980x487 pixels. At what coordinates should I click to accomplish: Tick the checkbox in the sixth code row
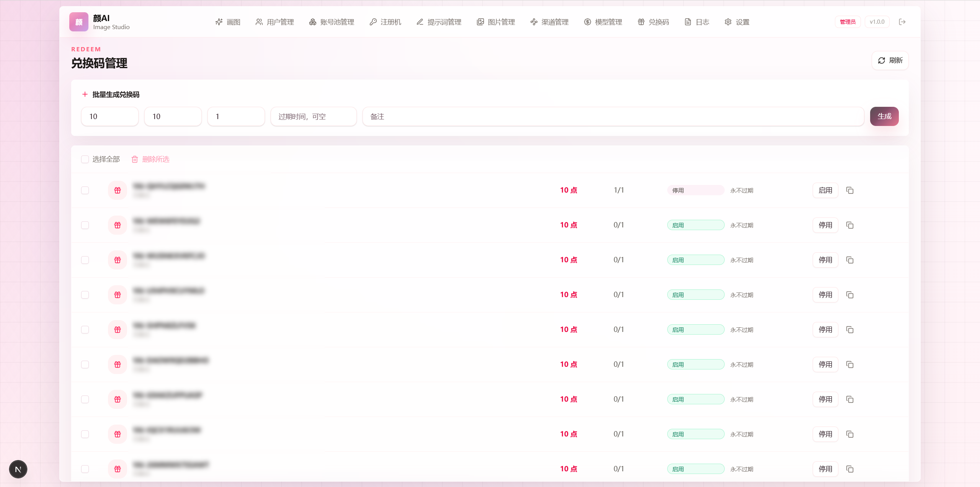tap(85, 364)
